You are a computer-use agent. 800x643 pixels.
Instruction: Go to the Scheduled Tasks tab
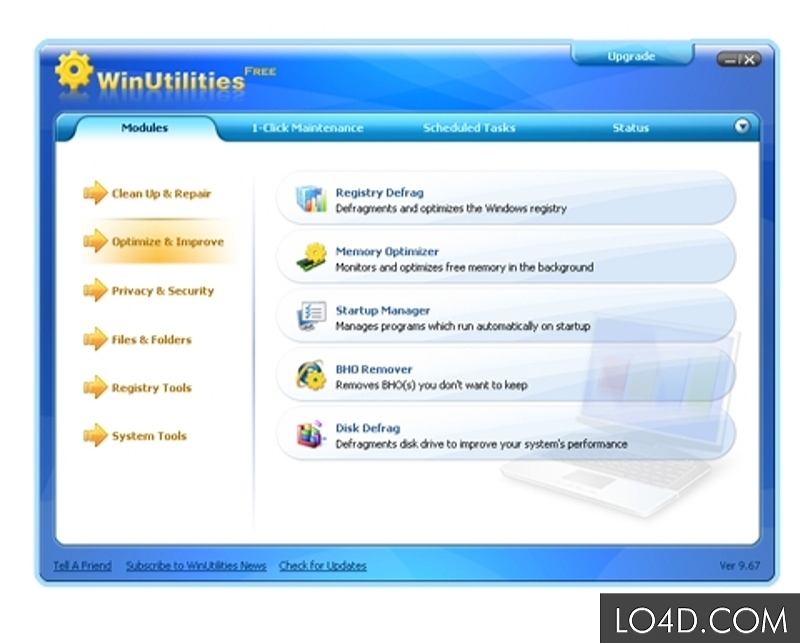(469, 128)
